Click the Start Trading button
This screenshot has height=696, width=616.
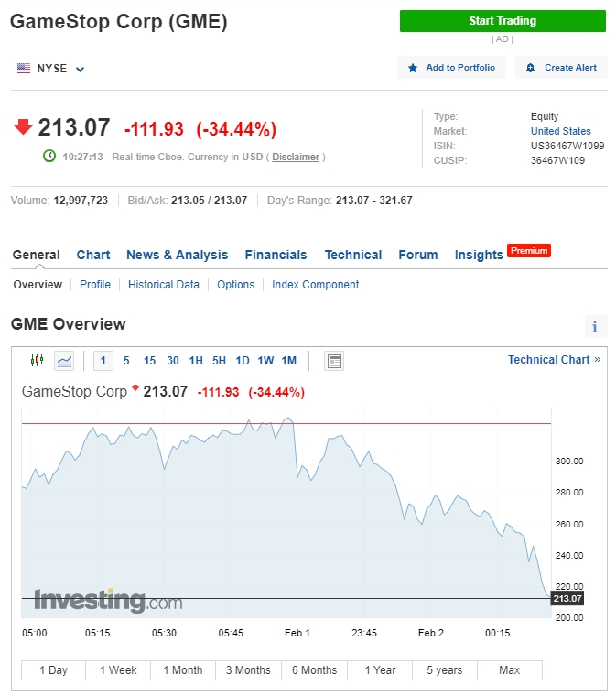click(503, 21)
